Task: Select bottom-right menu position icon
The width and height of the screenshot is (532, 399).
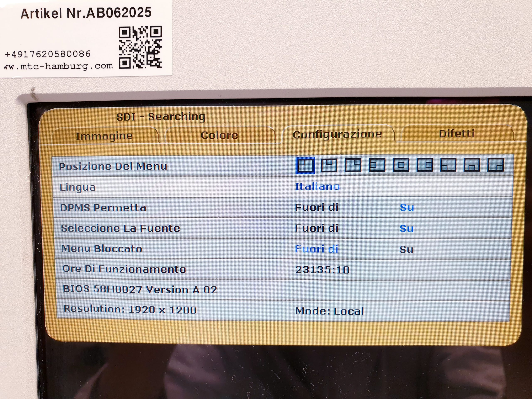Action: pyautogui.click(x=495, y=165)
